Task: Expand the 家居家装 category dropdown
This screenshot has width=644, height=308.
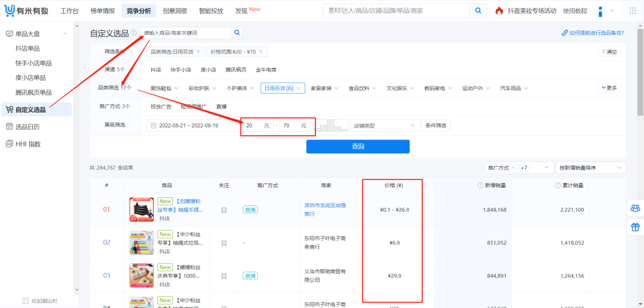Action: point(324,88)
